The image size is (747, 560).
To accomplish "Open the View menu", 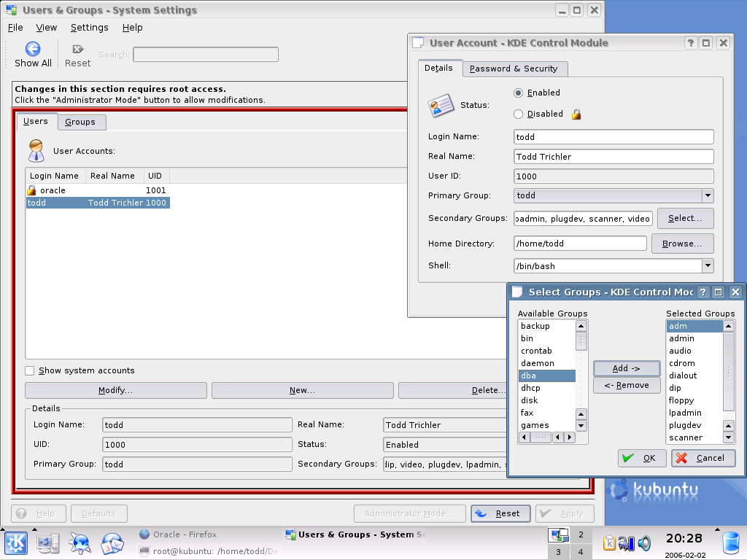I will (46, 28).
